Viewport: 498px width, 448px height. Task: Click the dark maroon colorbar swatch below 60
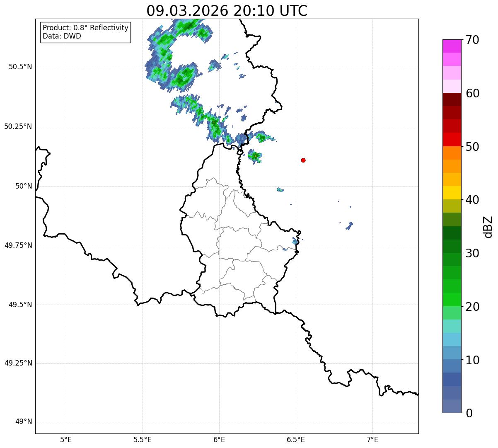click(x=452, y=99)
